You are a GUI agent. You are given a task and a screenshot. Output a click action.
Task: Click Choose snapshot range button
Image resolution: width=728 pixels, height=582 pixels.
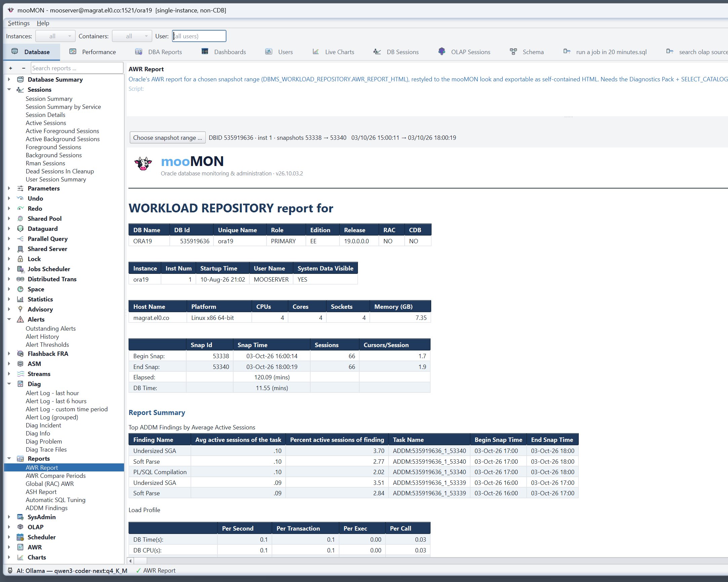167,138
